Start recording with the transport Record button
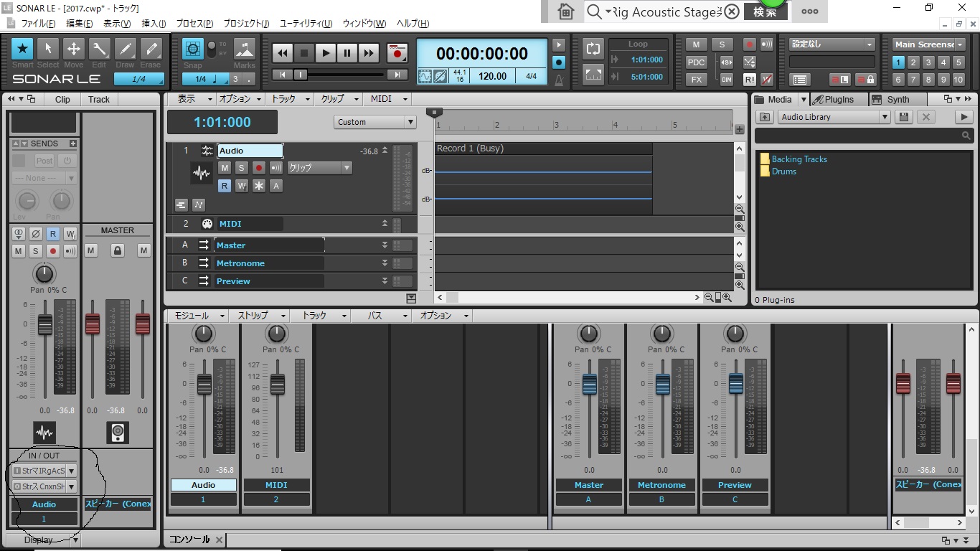Viewport: 980px width, 551px height. click(397, 52)
